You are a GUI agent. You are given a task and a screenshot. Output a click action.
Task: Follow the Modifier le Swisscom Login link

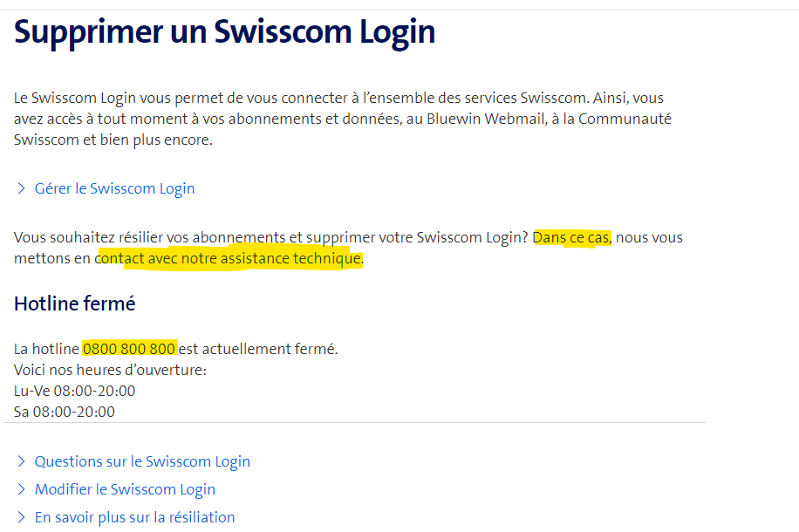tap(125, 489)
